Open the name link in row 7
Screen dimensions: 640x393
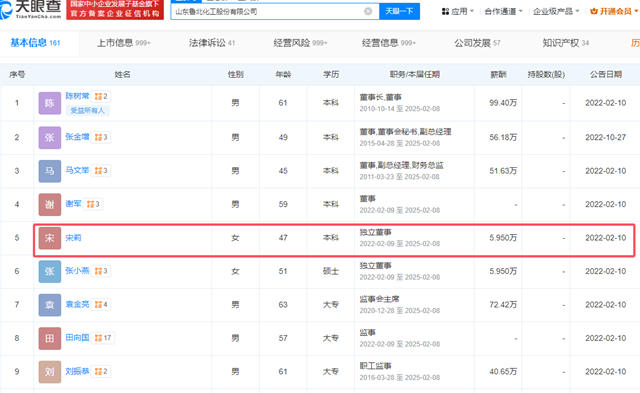coord(77,304)
